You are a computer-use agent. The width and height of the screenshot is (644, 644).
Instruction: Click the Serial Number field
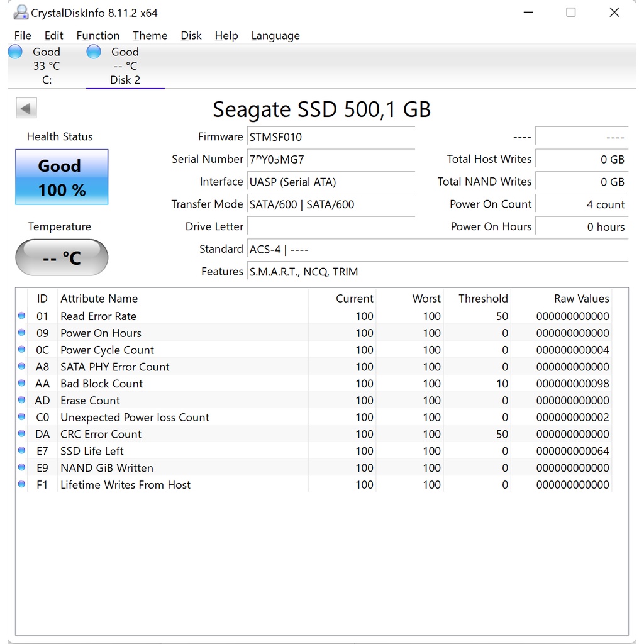331,159
